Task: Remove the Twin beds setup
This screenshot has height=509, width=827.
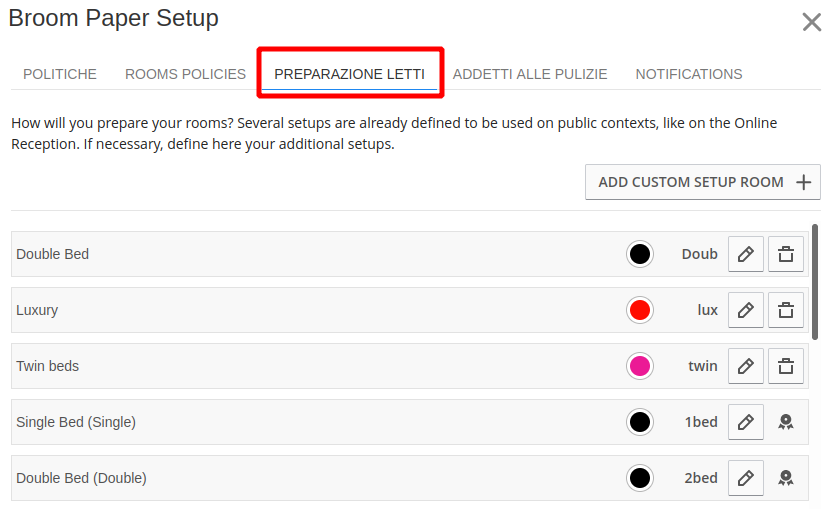Action: point(785,366)
